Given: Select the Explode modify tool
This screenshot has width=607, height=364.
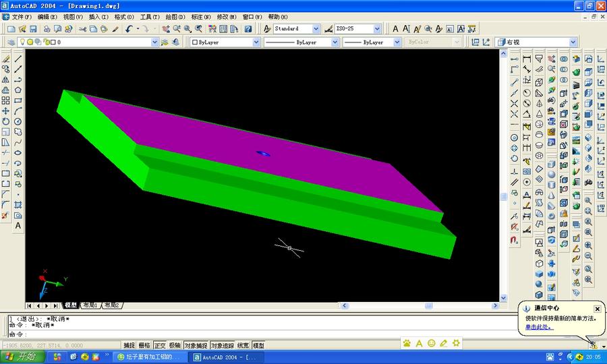Looking at the screenshot, I should tap(6, 216).
